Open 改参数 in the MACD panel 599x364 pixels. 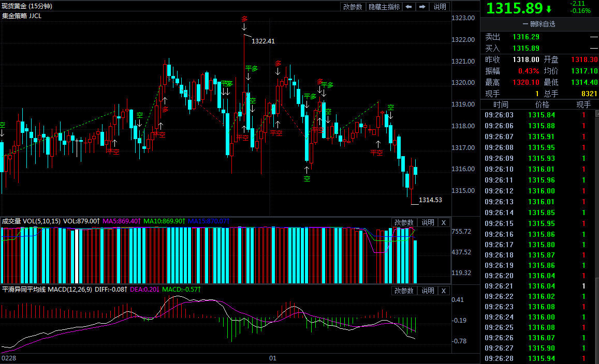pyautogui.click(x=404, y=291)
